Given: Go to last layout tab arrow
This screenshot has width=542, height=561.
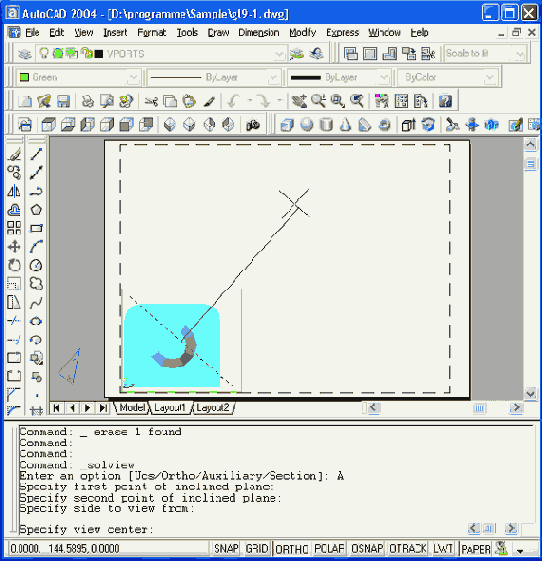Looking at the screenshot, I should (x=103, y=408).
